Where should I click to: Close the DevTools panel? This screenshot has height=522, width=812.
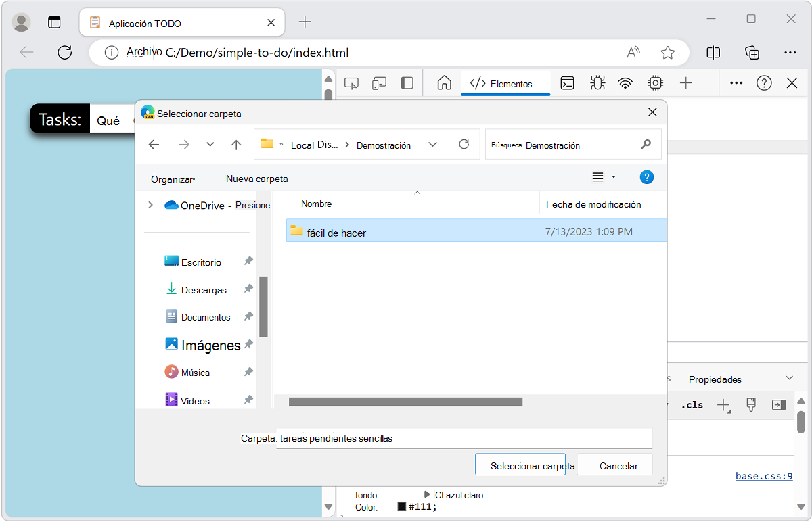(x=792, y=83)
